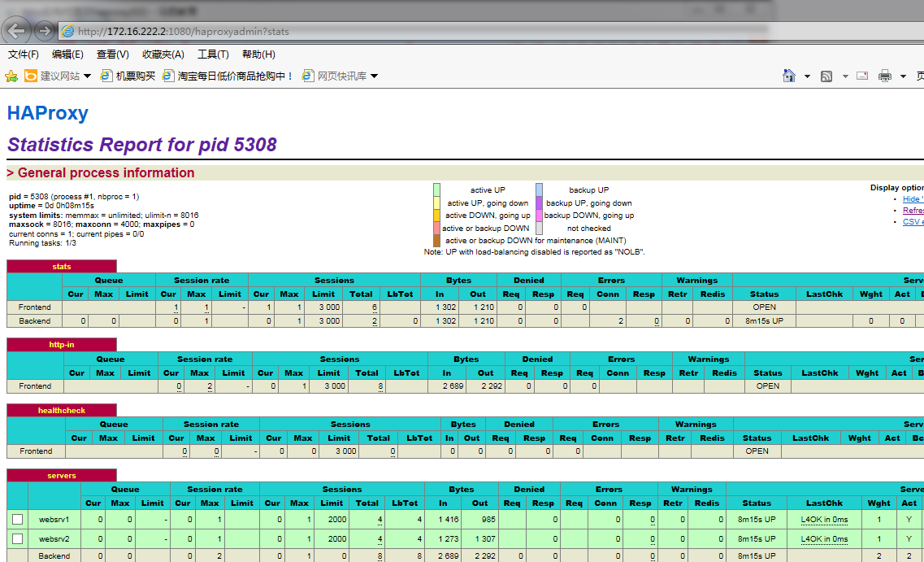924x562 pixels.
Task: Open the feeds dropdown arrow
Action: point(845,76)
